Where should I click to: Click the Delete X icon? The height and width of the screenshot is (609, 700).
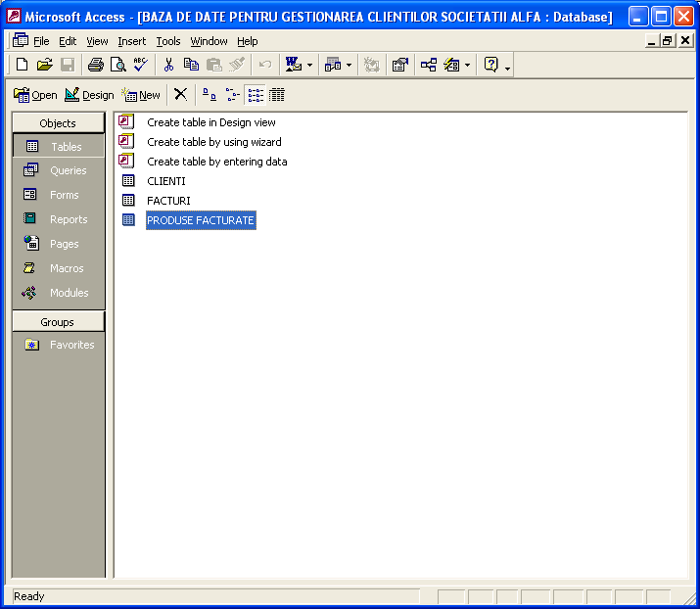pos(181,94)
